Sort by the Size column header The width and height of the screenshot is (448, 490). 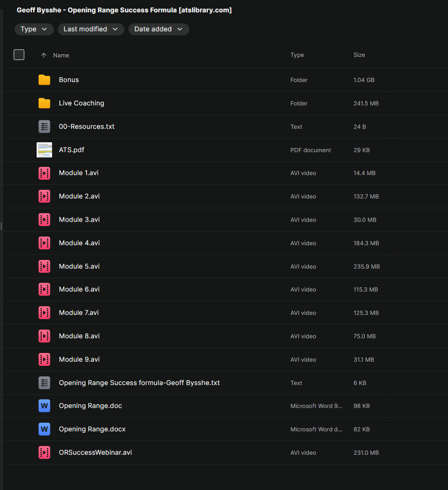click(x=359, y=55)
